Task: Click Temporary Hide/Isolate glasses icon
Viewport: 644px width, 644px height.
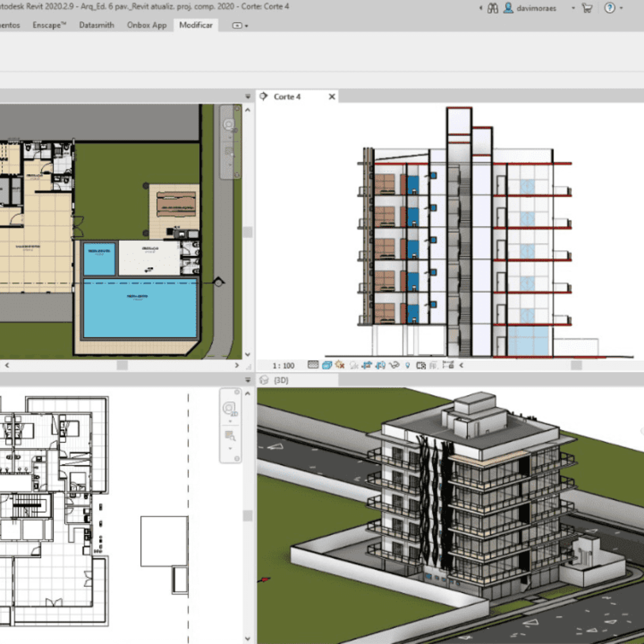Action: pyautogui.click(x=394, y=365)
